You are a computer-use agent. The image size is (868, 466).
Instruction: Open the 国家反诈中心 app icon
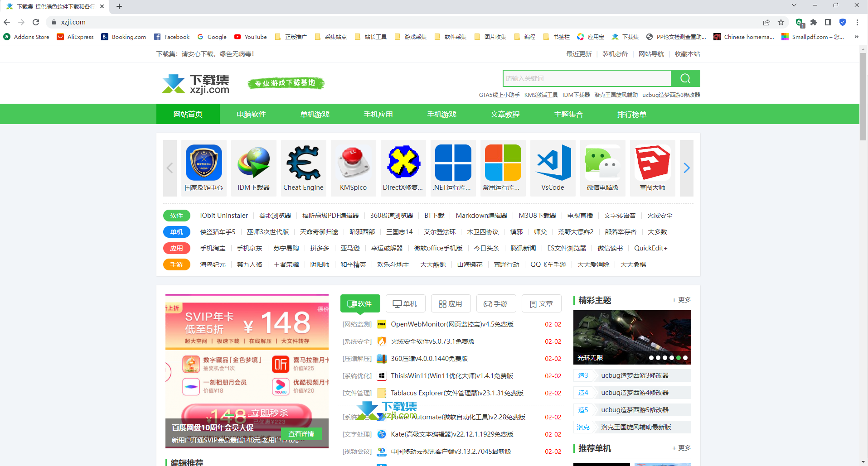click(204, 163)
